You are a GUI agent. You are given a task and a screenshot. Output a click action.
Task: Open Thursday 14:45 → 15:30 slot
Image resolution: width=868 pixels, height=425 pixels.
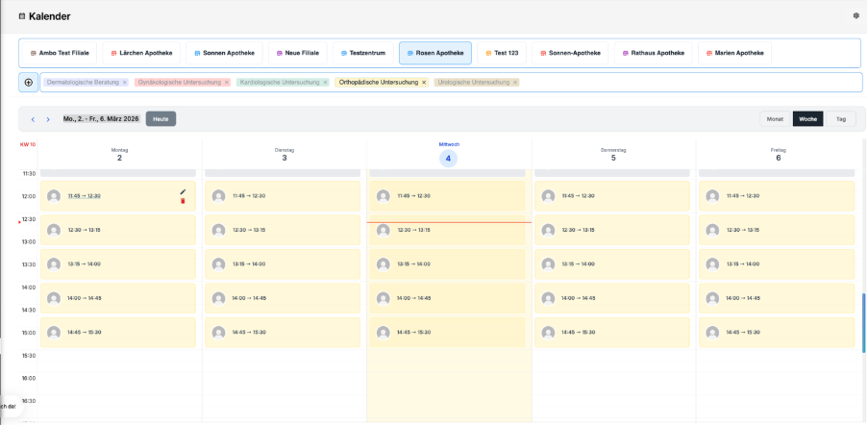(x=612, y=333)
